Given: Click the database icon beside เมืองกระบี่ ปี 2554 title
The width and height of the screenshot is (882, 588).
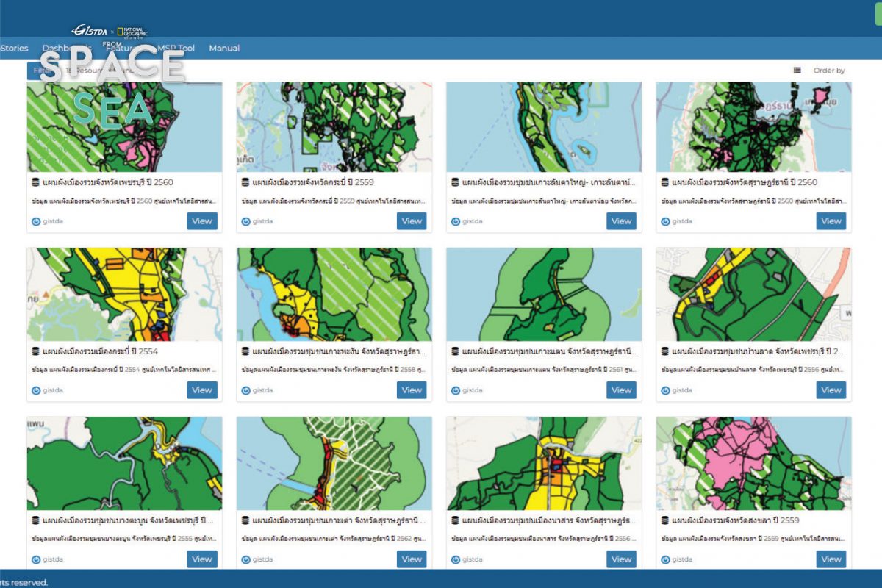Looking at the screenshot, I should (x=36, y=351).
